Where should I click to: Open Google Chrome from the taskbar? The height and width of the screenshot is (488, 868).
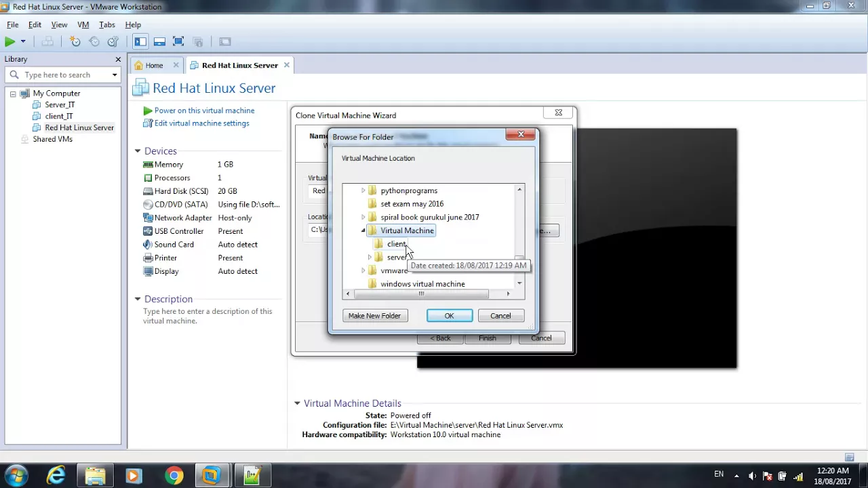click(174, 476)
